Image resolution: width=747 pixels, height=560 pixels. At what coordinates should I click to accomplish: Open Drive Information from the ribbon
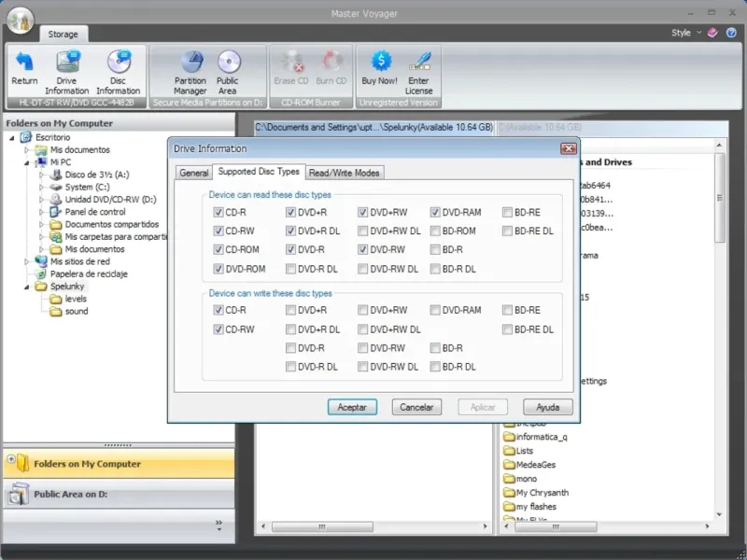[66, 73]
